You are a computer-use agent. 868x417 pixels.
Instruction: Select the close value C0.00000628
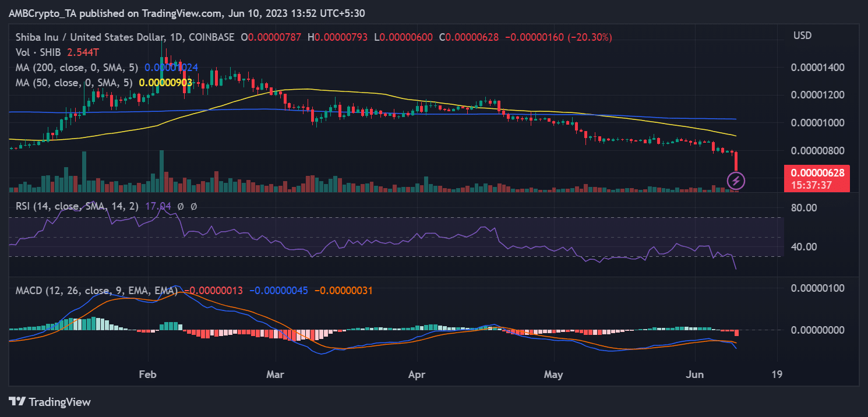click(468, 37)
